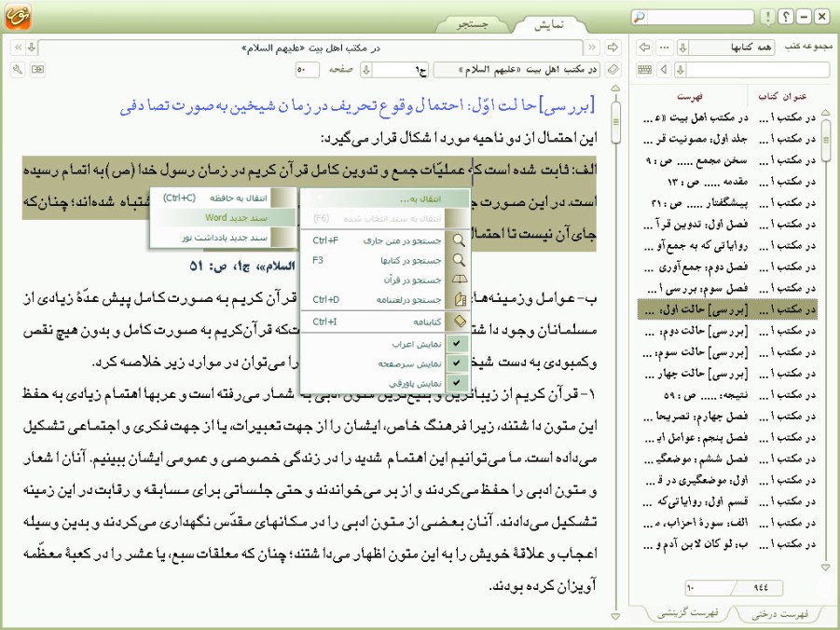Select the row پیشگفتار ..... ص : ۲۱
This screenshot has height=630, width=840.
(727, 203)
